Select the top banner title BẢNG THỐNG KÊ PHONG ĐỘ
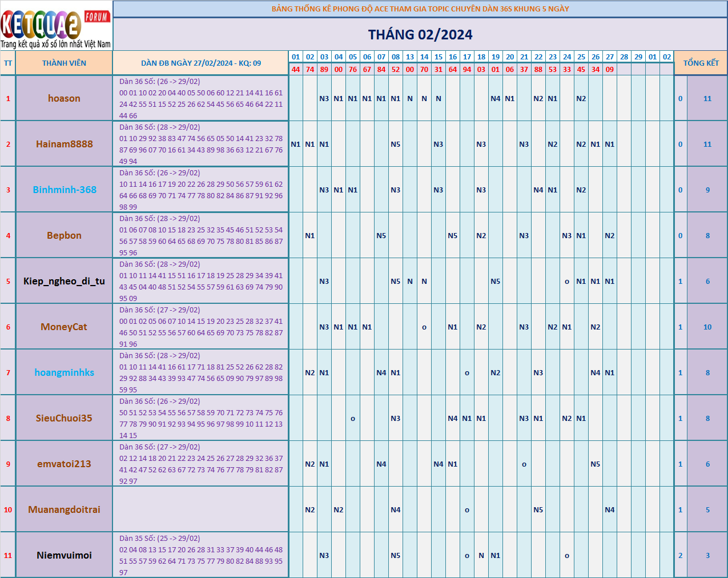 pos(420,9)
